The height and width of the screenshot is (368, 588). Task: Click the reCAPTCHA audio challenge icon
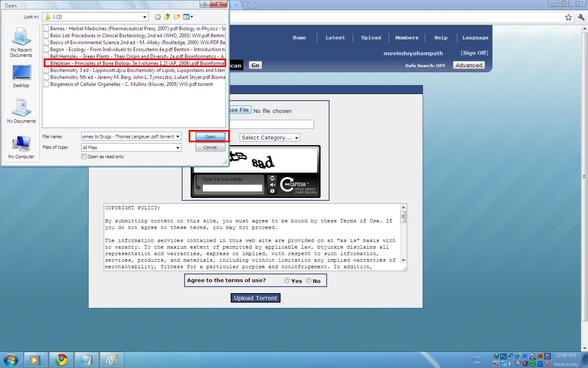[x=272, y=185]
